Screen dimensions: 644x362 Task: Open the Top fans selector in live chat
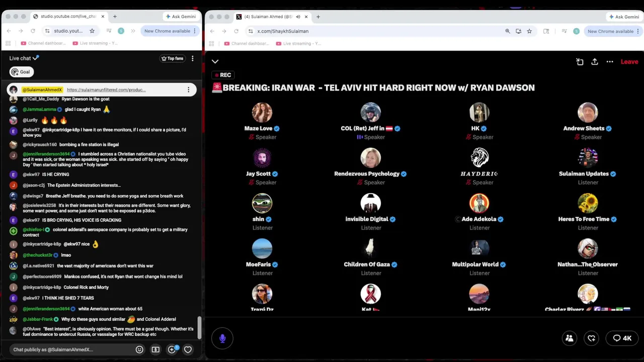[x=172, y=58]
